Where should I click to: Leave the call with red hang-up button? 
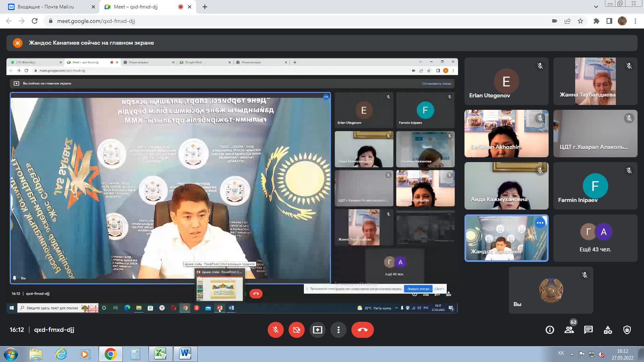pos(362,330)
